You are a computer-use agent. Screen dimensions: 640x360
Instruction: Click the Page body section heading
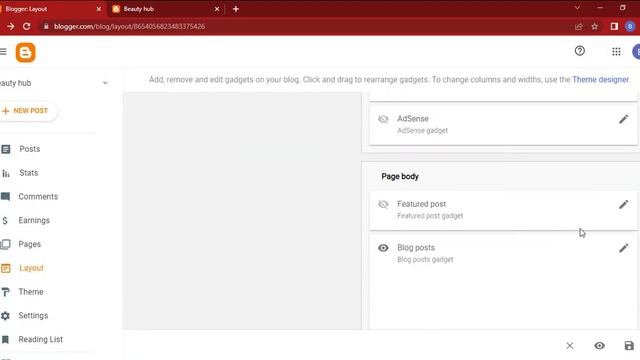(400, 176)
